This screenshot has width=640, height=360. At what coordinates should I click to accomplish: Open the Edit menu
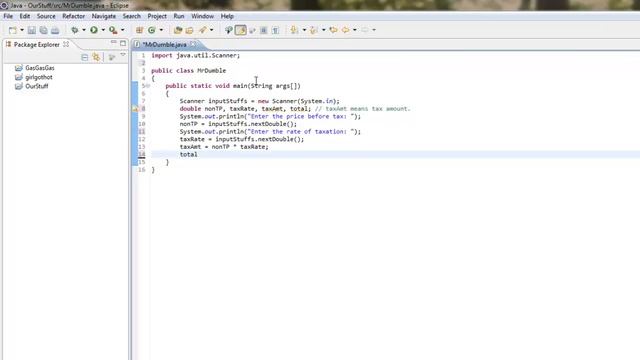(24, 16)
